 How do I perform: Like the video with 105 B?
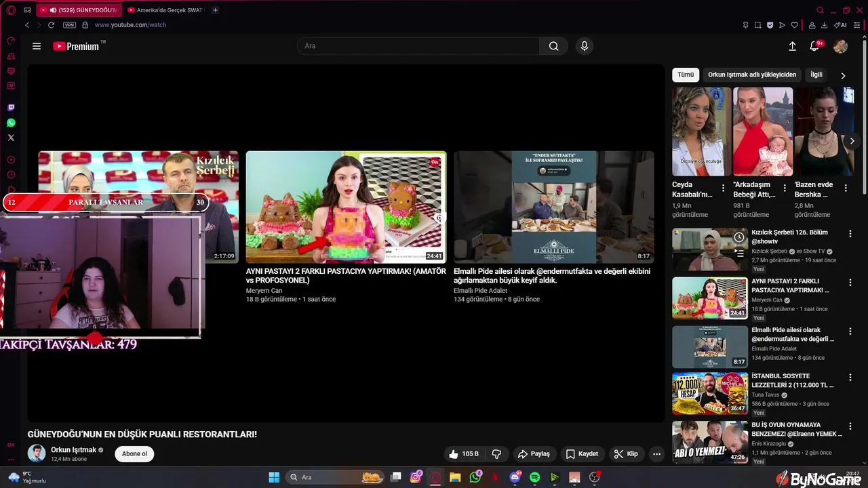point(464,453)
